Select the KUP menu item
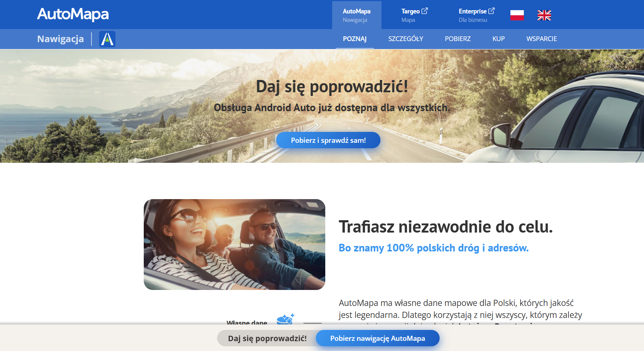 [498, 39]
